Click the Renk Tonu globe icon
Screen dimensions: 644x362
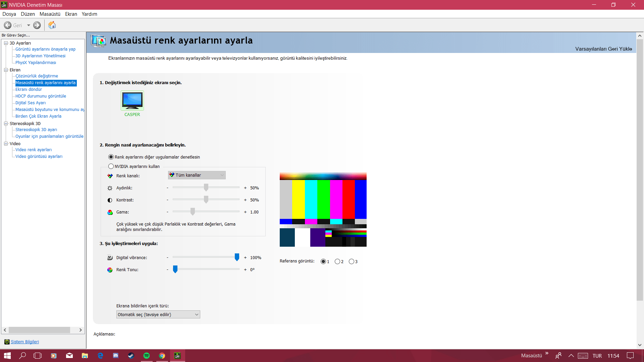[109, 270]
